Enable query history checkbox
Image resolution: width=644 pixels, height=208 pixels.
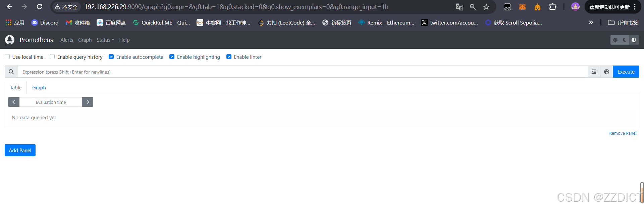tap(52, 57)
